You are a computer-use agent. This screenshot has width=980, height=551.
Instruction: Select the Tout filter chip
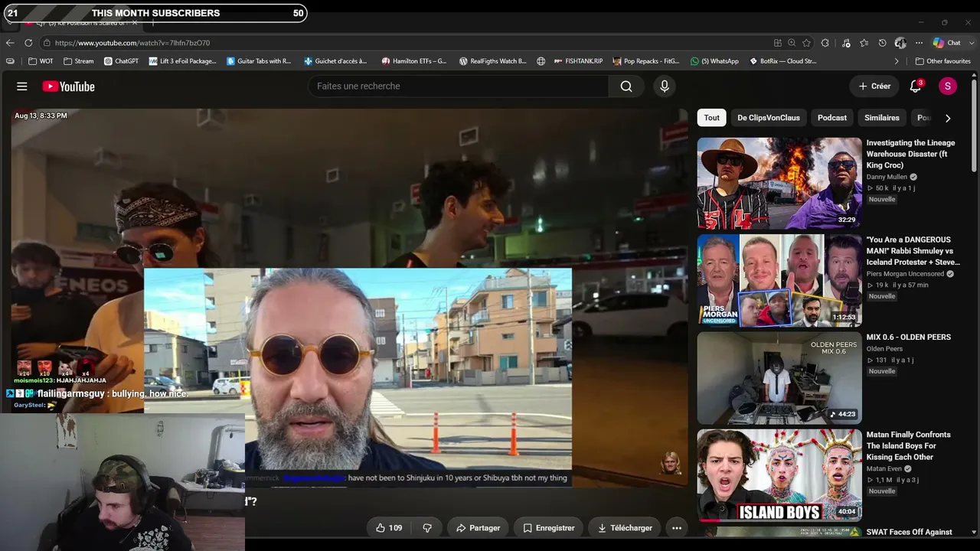click(712, 118)
